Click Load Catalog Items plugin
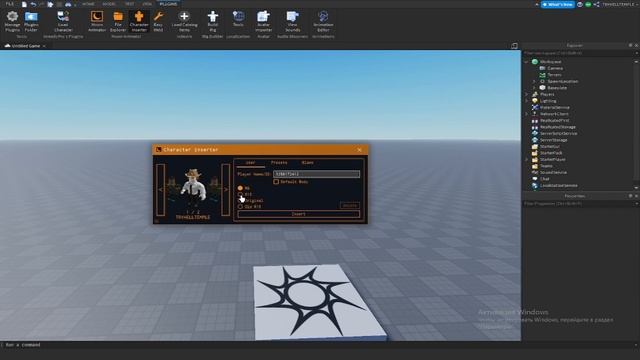The image size is (640, 360). click(x=184, y=21)
